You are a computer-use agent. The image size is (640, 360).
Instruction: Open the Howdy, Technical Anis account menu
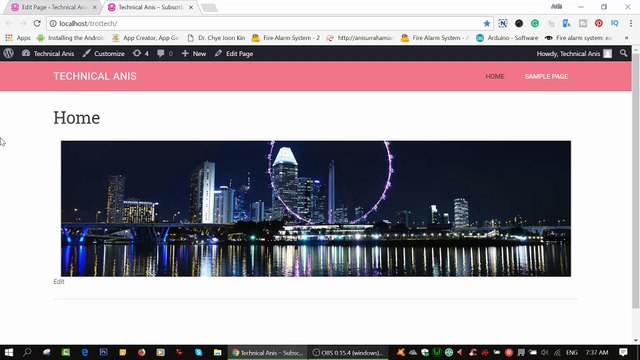pyautogui.click(x=574, y=53)
